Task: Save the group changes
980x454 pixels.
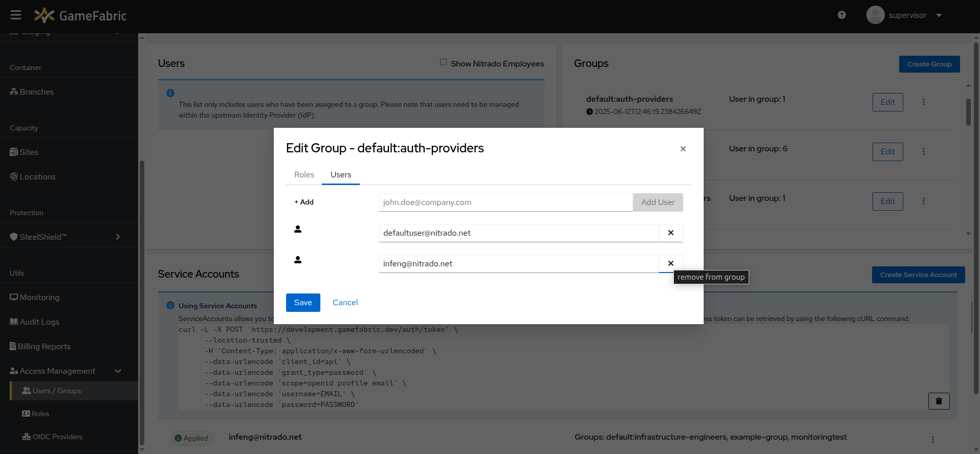Action: point(303,303)
